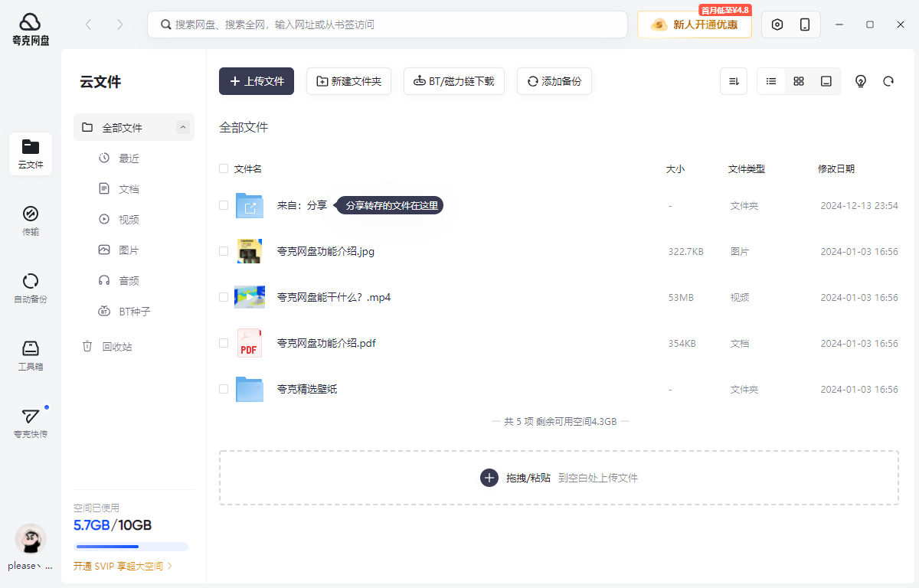
Task: Click the user avatar picture
Action: pyautogui.click(x=31, y=540)
